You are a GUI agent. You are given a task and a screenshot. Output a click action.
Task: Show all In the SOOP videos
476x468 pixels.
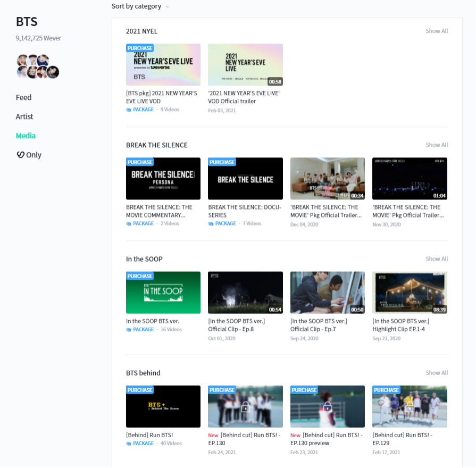436,259
